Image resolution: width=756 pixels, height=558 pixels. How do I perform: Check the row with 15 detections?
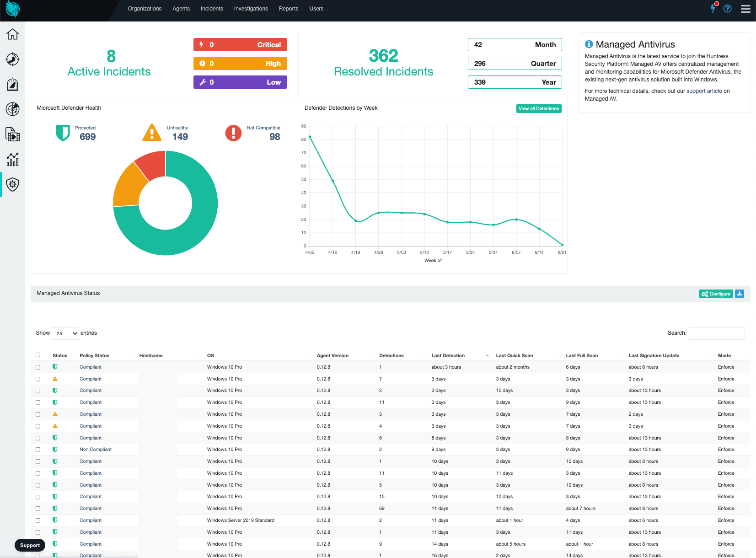38,497
